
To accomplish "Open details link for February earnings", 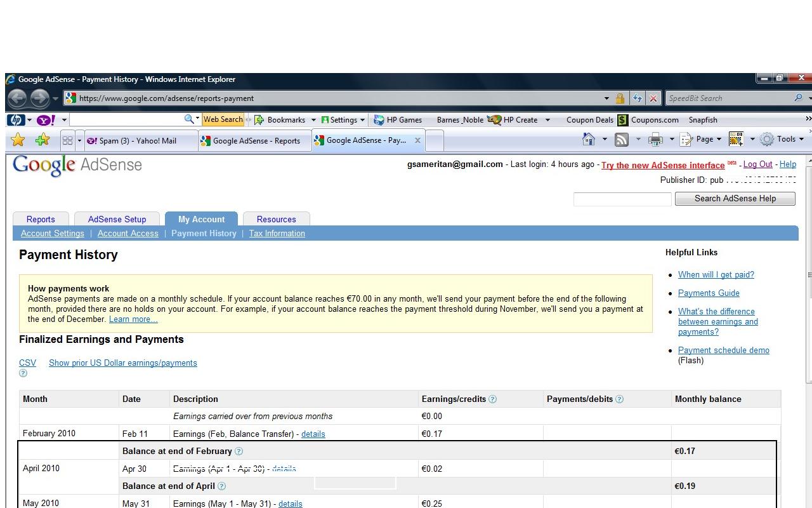I will click(x=313, y=434).
